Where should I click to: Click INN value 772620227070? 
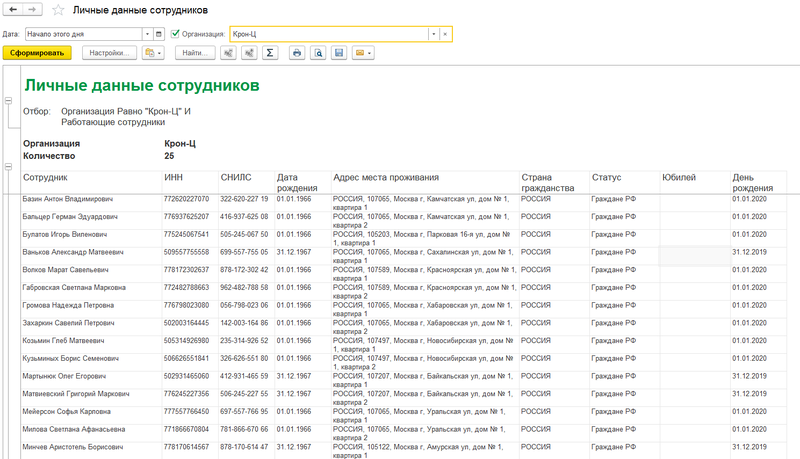click(x=186, y=199)
